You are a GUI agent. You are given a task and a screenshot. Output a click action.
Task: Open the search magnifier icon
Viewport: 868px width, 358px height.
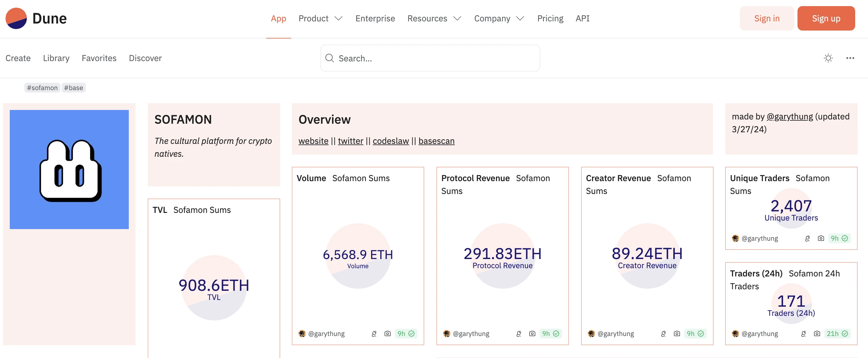[330, 58]
